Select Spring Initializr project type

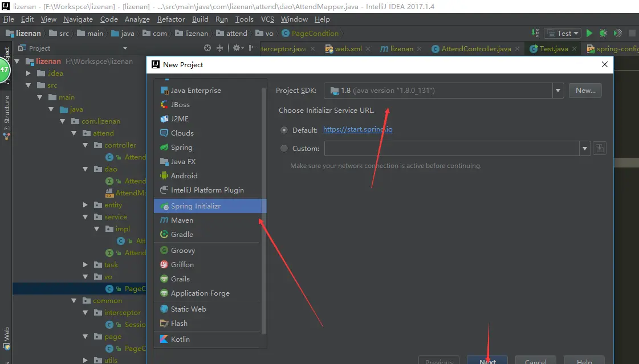click(x=210, y=206)
